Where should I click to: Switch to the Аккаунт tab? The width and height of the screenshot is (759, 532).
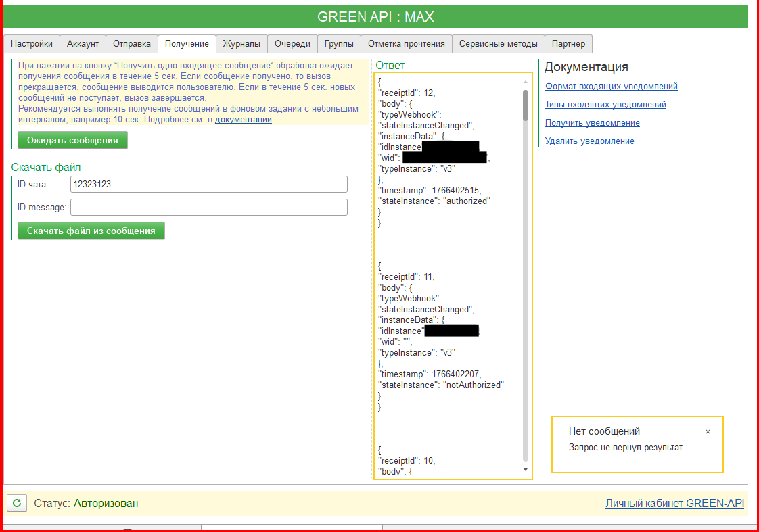coord(83,44)
